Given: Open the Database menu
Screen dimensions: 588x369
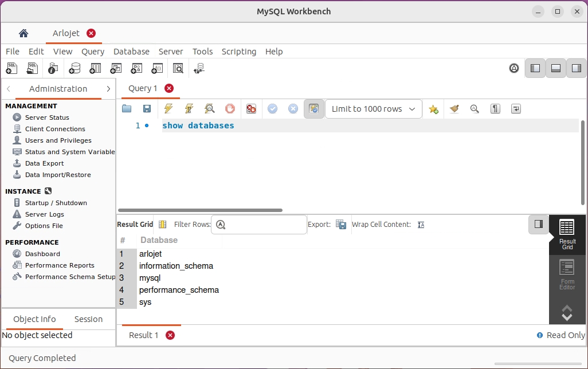Looking at the screenshot, I should point(131,52).
